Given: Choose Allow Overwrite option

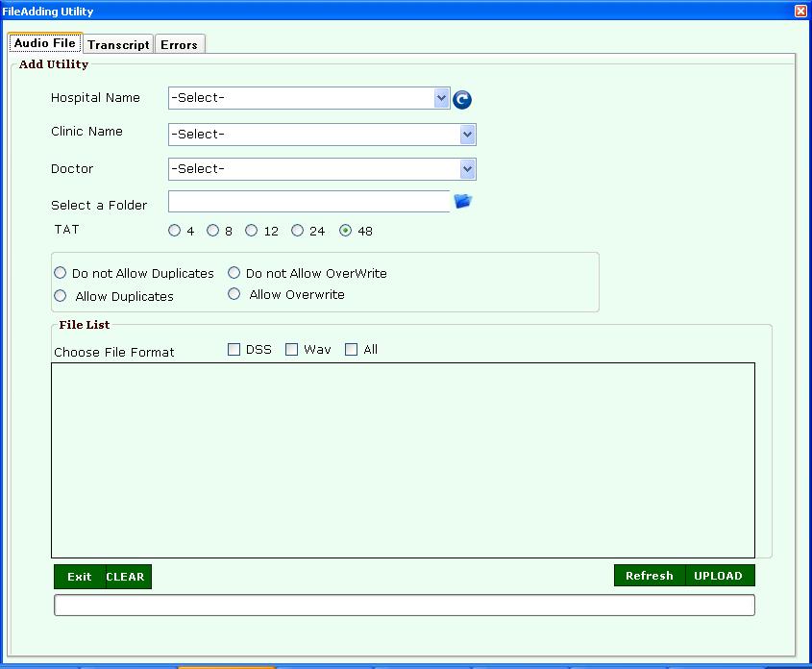Looking at the screenshot, I should click(234, 294).
